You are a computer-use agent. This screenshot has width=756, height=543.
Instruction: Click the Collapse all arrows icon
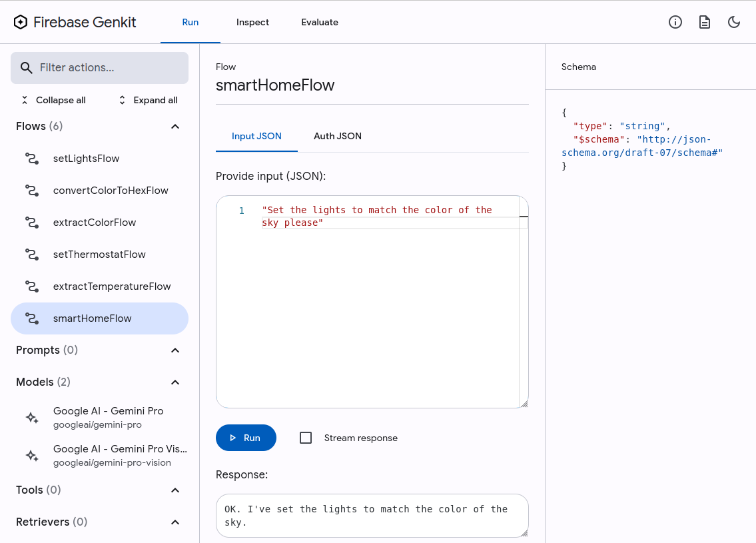[25, 100]
